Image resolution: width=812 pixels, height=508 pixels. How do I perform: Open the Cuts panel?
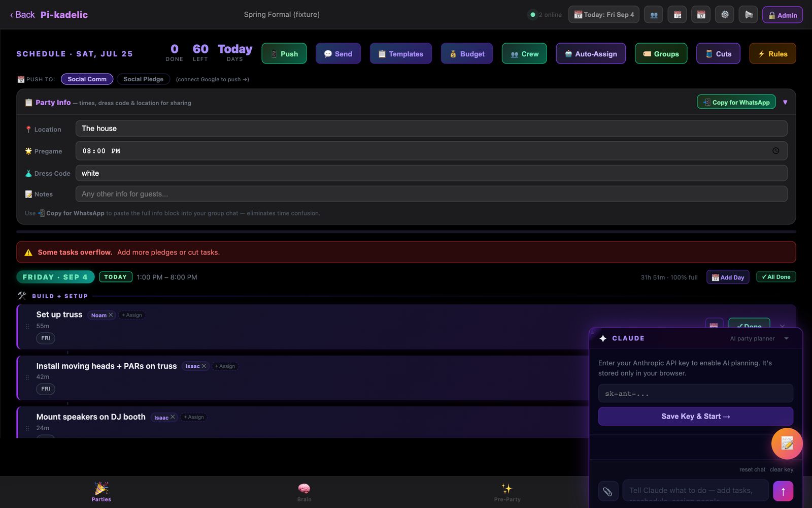click(718, 53)
